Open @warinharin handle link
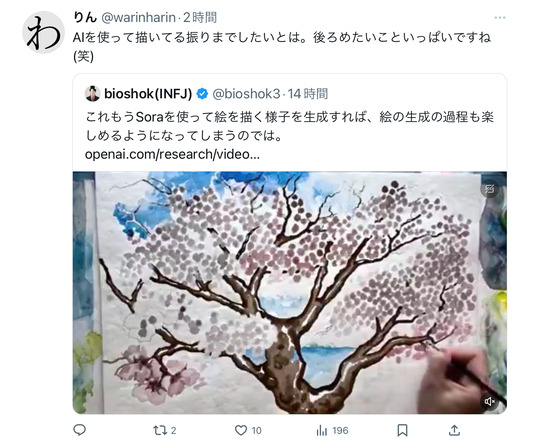 [x=139, y=17]
